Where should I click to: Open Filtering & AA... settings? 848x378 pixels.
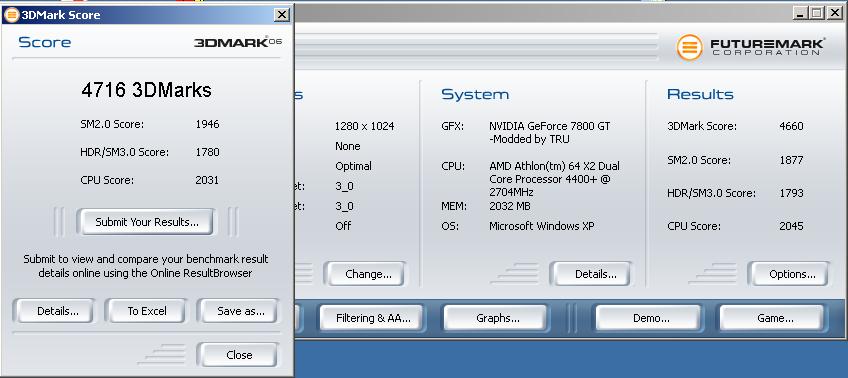coord(372,318)
